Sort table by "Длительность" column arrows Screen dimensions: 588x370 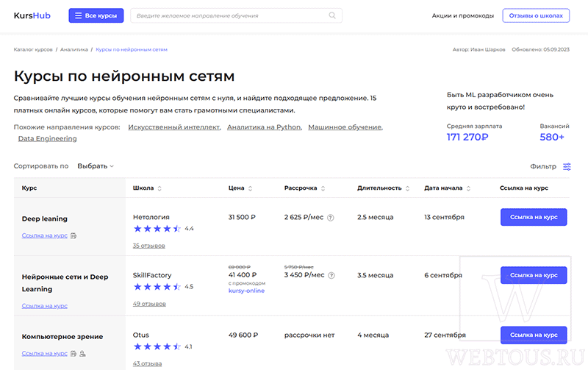click(407, 188)
